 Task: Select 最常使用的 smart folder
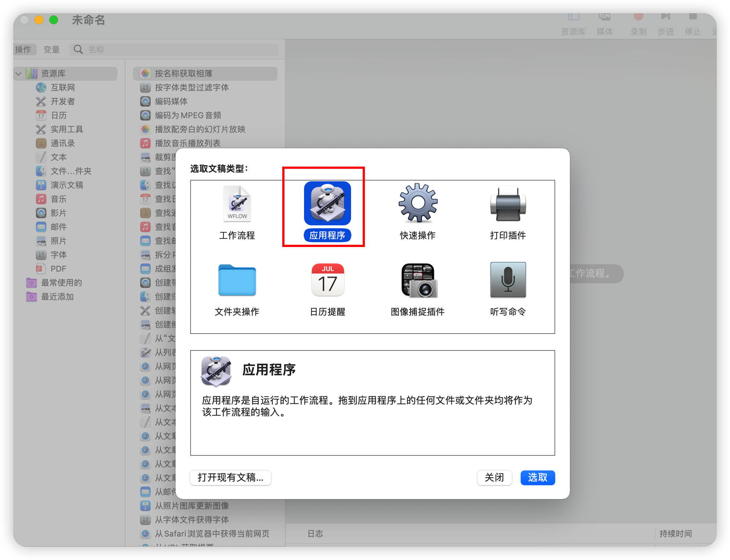click(x=61, y=283)
